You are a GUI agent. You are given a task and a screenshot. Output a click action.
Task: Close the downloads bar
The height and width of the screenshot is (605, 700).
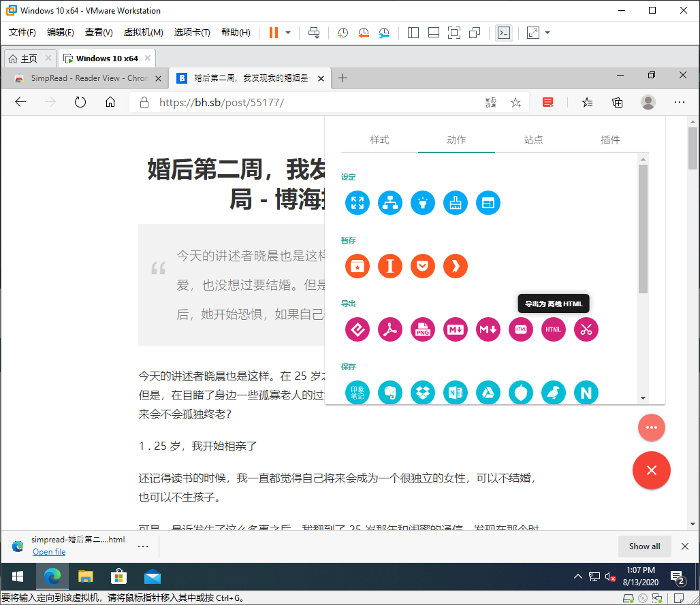685,546
